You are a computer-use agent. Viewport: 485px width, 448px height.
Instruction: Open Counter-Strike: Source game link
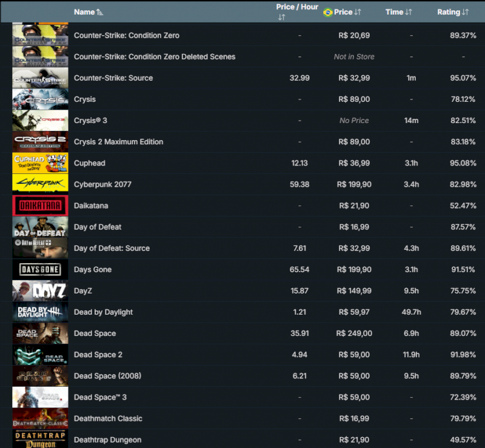click(113, 78)
